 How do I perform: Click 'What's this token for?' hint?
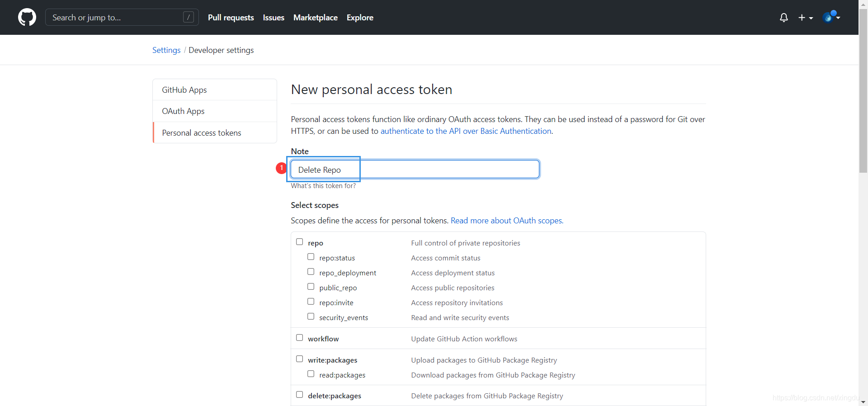323,186
